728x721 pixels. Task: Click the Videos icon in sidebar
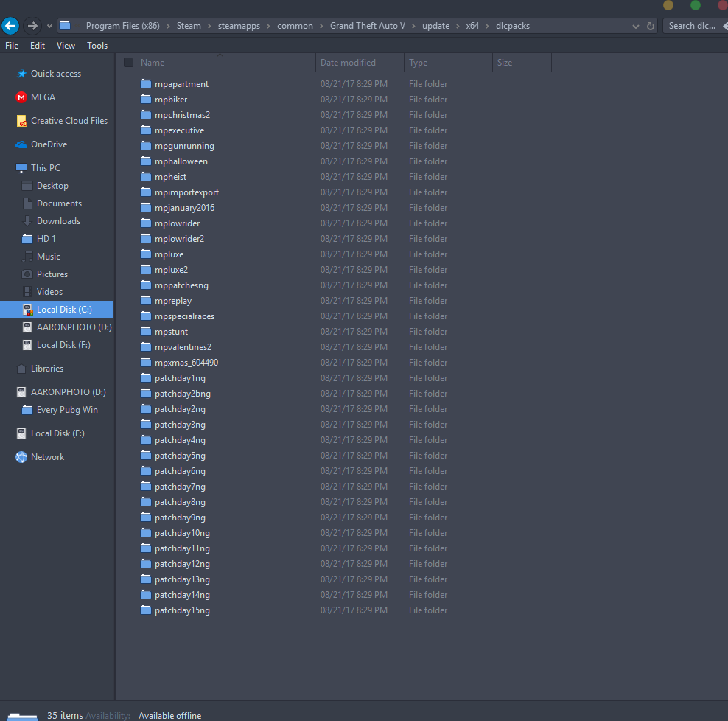pyautogui.click(x=27, y=292)
